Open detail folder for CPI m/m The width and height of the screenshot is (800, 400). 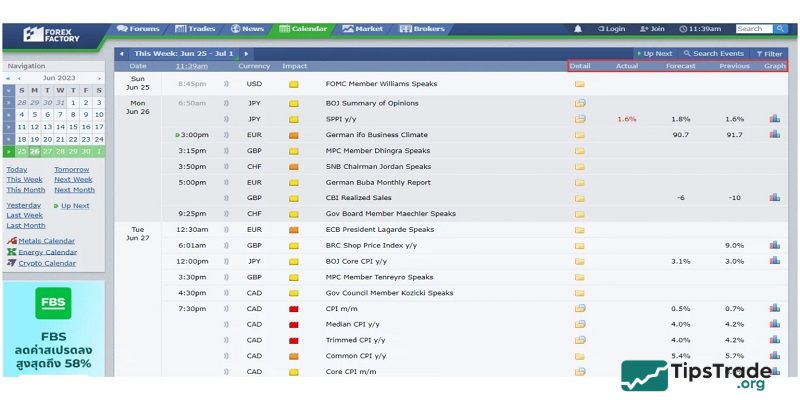click(579, 308)
